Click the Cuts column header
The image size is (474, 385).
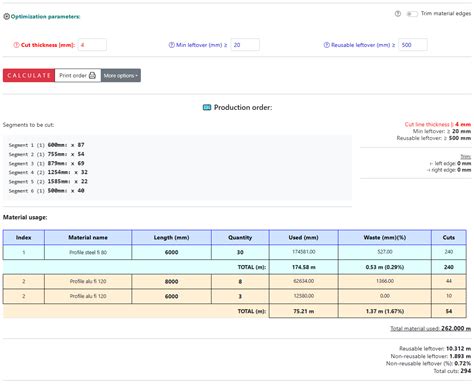(x=449, y=237)
